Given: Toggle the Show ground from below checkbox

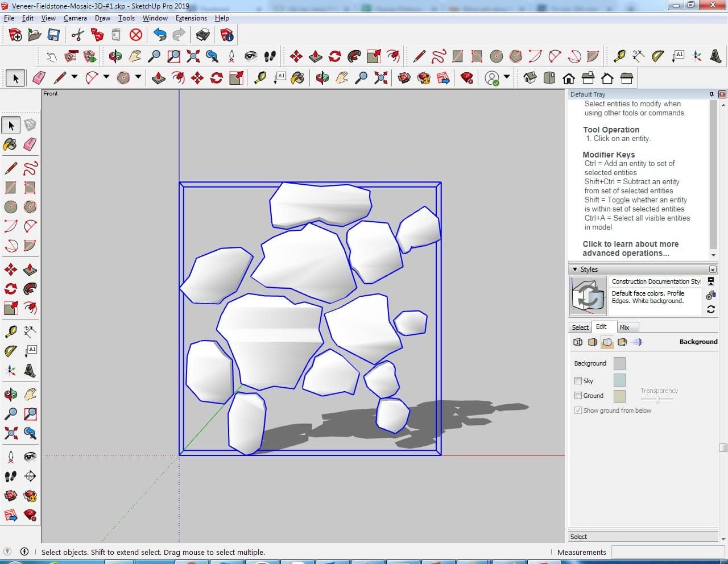Looking at the screenshot, I should pos(578,410).
